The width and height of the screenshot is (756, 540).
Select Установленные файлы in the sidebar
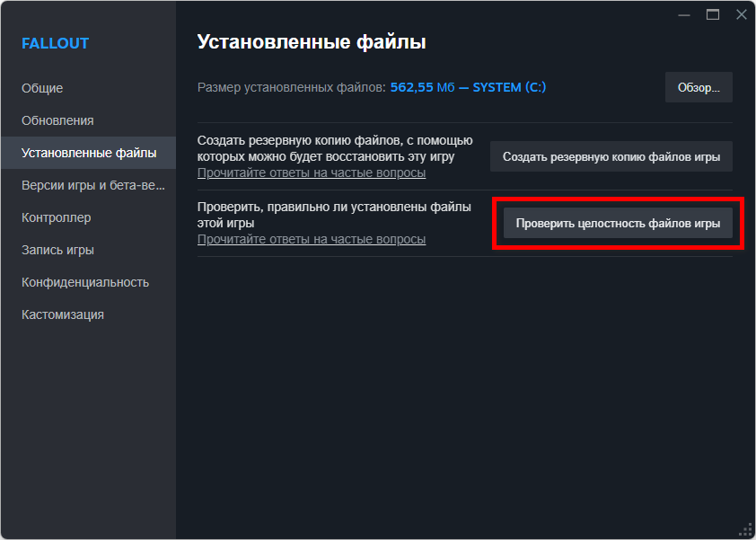tap(89, 153)
